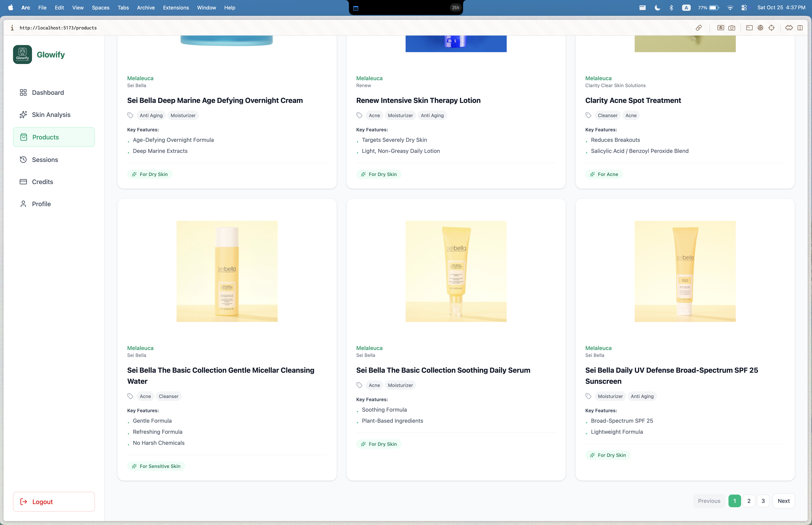This screenshot has height=525, width=812.
Task: Open the Credits section
Action: pos(42,182)
